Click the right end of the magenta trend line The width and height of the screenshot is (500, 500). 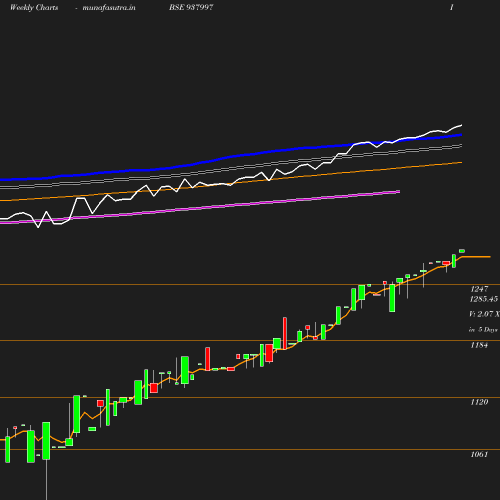coord(399,191)
